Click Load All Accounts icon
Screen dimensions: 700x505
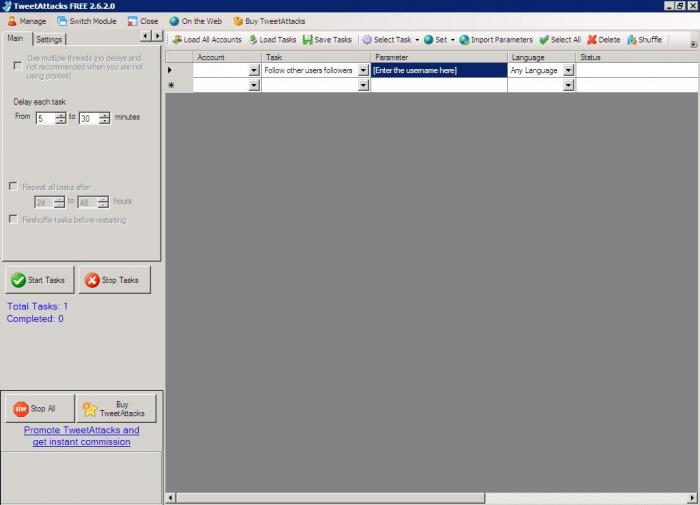(177, 40)
